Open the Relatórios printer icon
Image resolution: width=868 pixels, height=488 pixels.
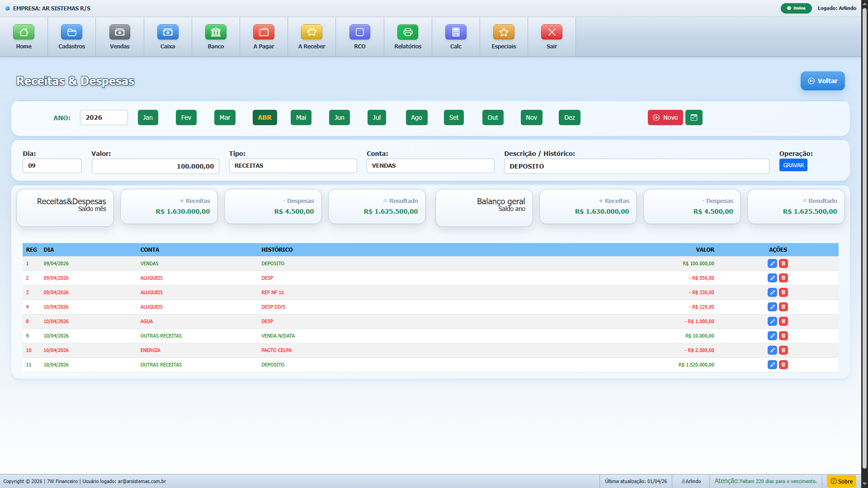[408, 32]
